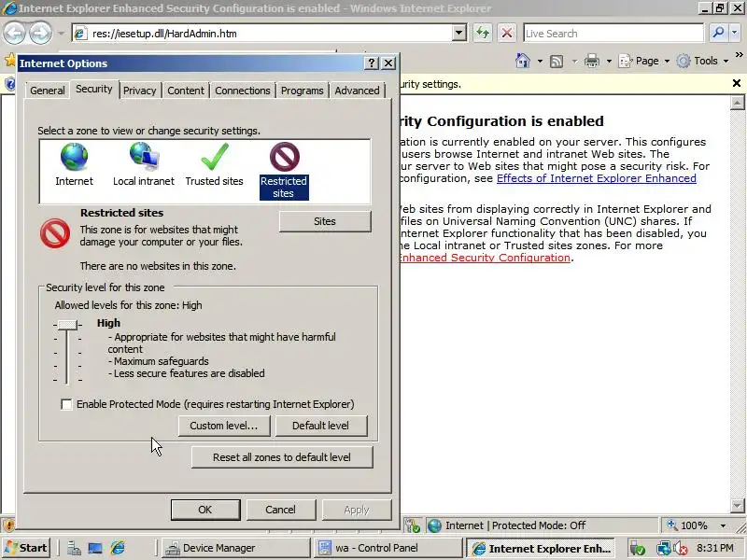The height and width of the screenshot is (560, 747).
Task: Click the security level slider thumb
Action: click(67, 325)
